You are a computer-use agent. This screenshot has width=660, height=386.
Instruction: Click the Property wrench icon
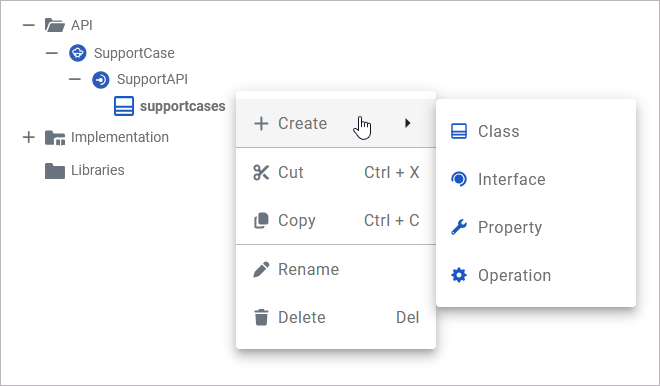pyautogui.click(x=459, y=227)
